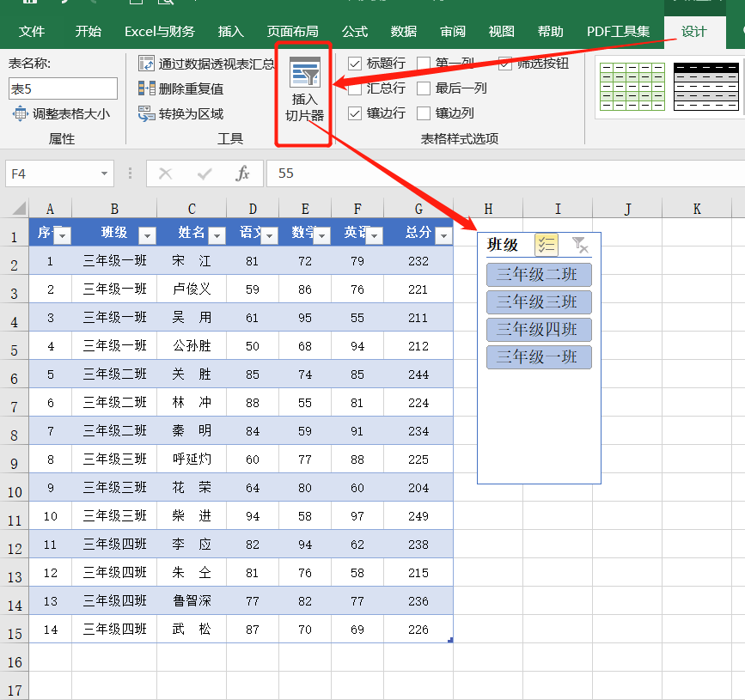The width and height of the screenshot is (745, 700).
Task: Click clear filter icon in 班级 slicer
Action: point(580,245)
